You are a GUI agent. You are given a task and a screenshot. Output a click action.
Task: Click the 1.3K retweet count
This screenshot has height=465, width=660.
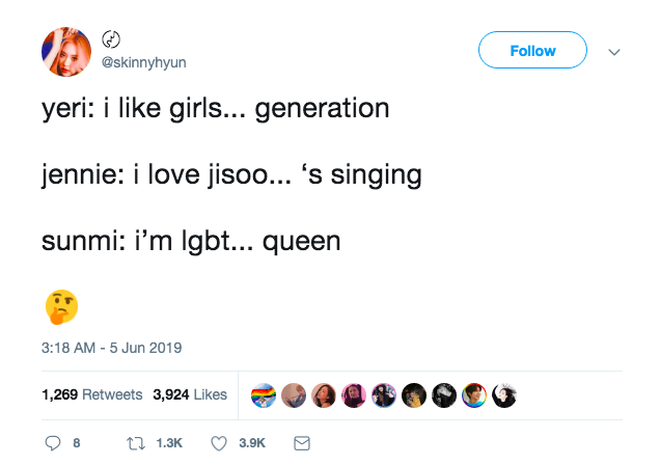[x=169, y=443]
